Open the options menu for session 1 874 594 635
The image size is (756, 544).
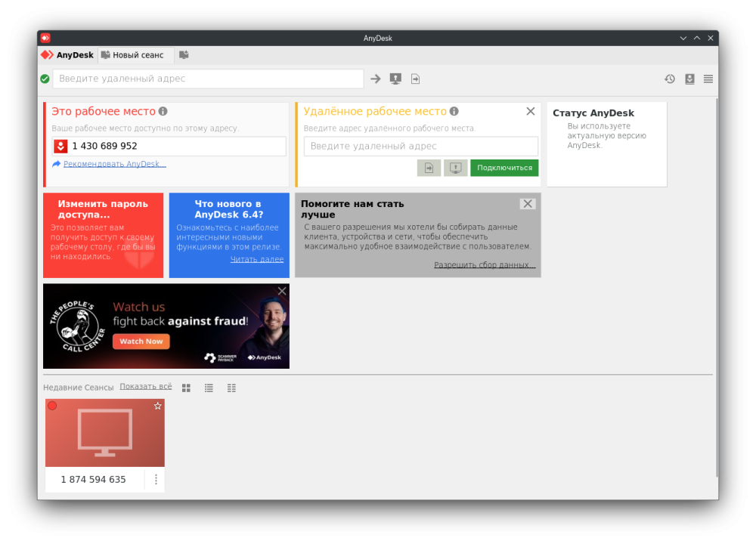click(x=156, y=480)
